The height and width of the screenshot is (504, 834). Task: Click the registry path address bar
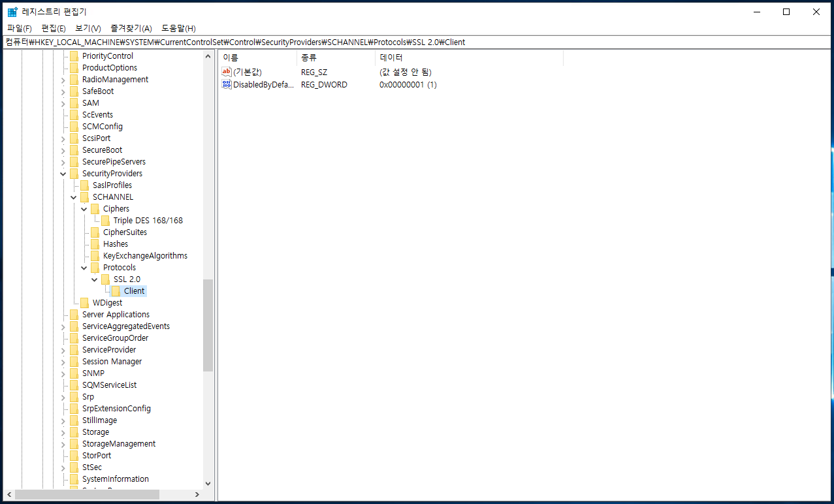[417, 42]
